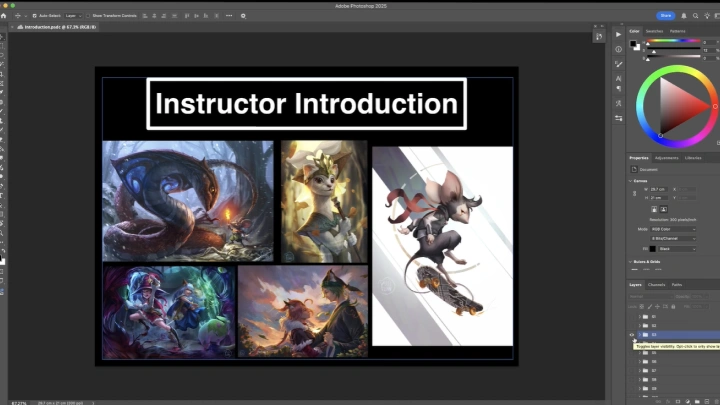Click the search magnifier icon near Share

point(696,16)
